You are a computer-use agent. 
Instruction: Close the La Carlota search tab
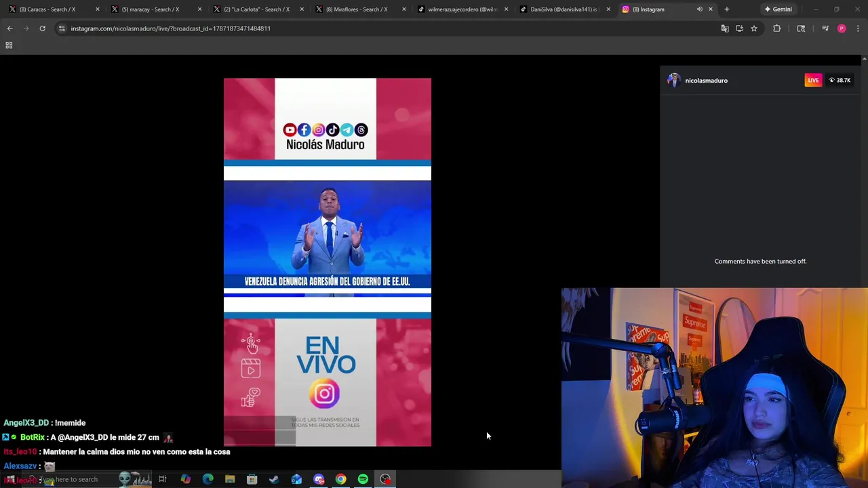point(302,9)
